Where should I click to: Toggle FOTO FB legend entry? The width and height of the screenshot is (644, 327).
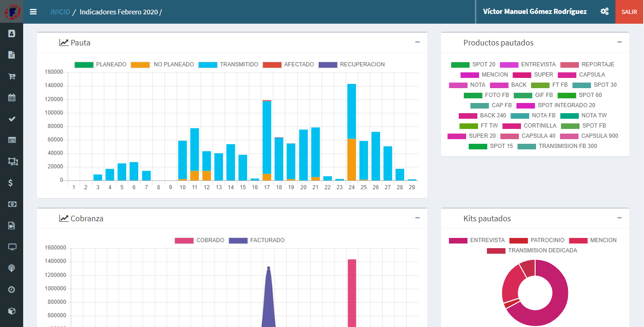(x=486, y=95)
